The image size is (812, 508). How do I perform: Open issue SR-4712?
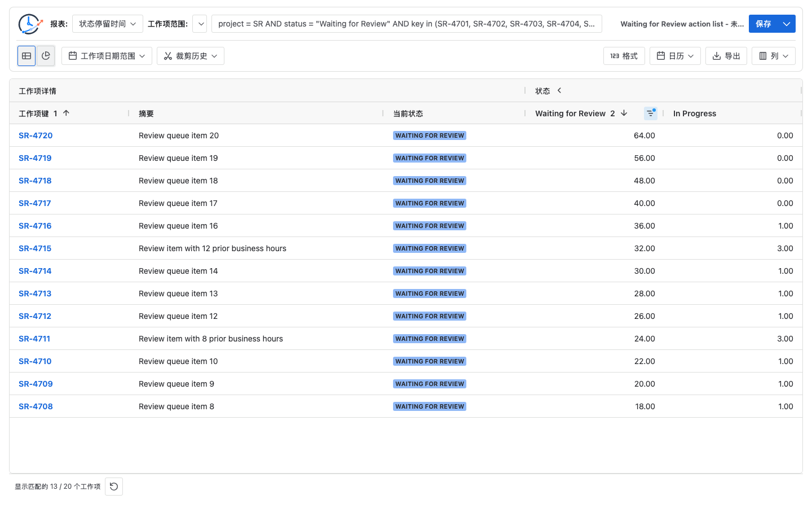(x=35, y=316)
